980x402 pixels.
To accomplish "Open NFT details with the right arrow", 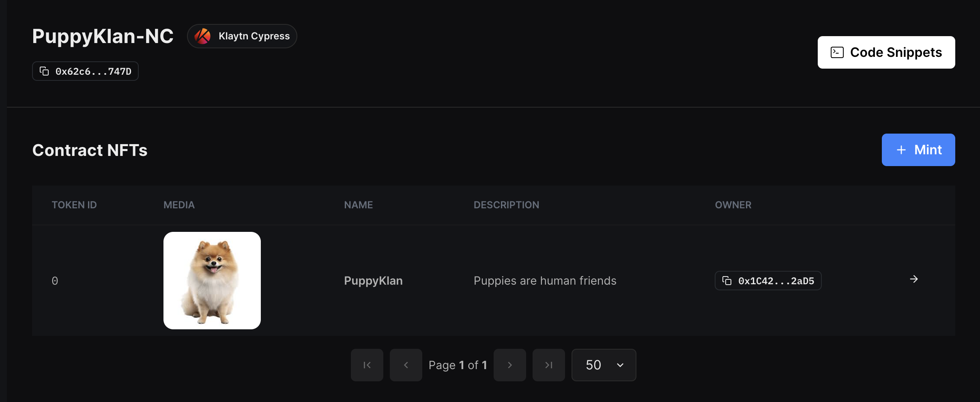I will pyautogui.click(x=913, y=279).
